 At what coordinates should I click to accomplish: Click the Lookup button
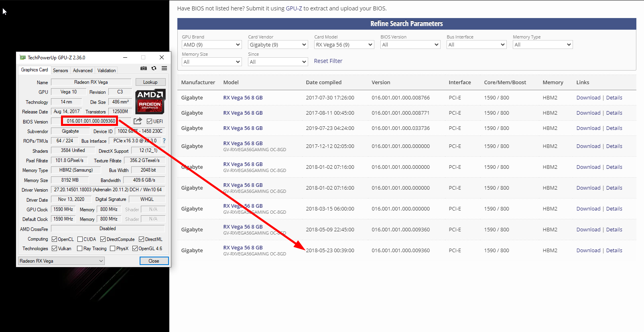pos(150,82)
